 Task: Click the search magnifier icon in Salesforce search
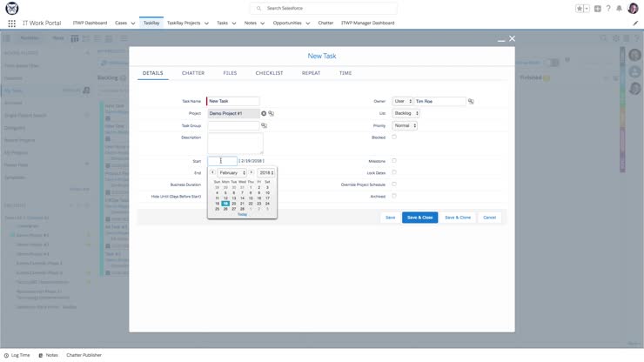click(x=258, y=8)
